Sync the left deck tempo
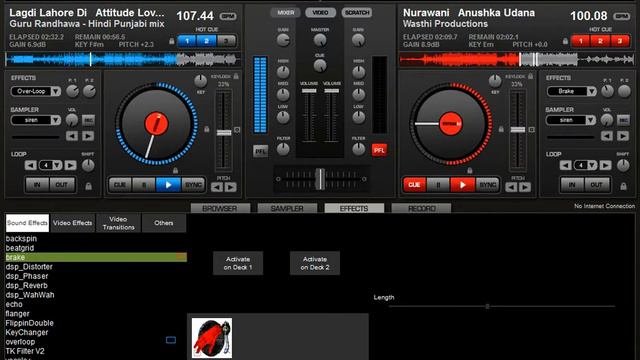This screenshot has height=360, width=640. 193,185
